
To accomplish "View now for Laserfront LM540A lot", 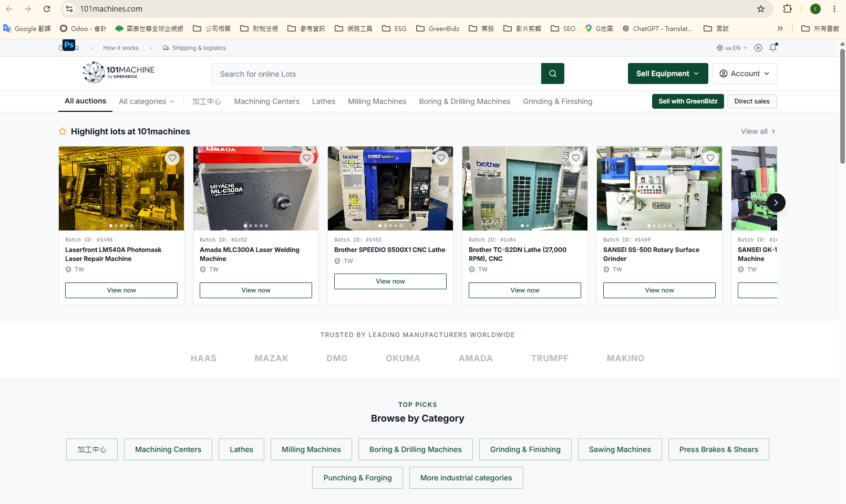I will (121, 290).
